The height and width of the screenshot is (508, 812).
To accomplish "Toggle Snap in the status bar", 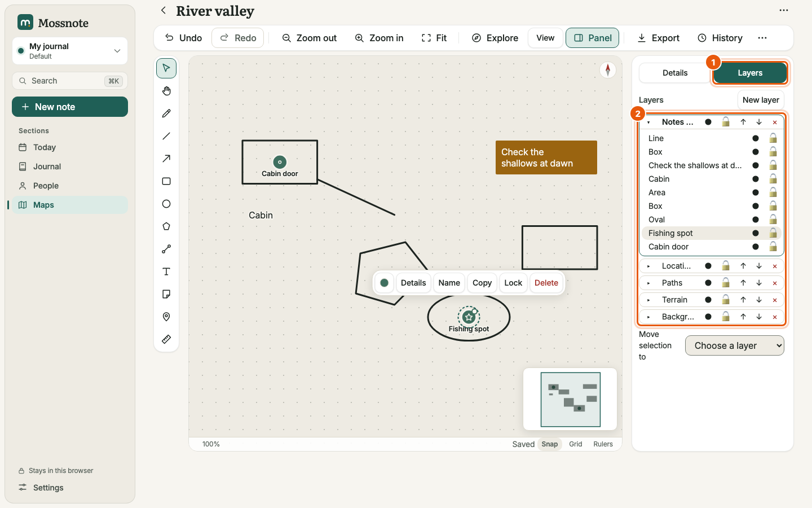I will (x=550, y=444).
